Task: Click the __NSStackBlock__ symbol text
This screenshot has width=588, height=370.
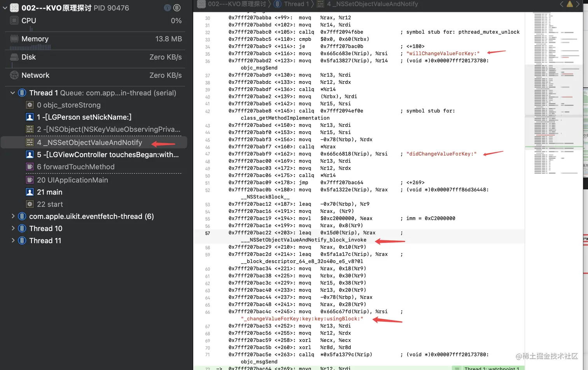Action: coord(265,197)
